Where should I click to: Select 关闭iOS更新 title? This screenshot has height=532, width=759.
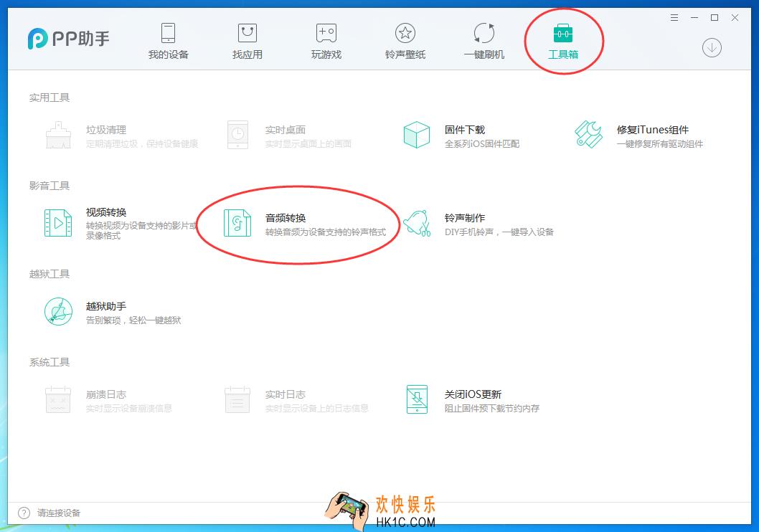coord(473,394)
